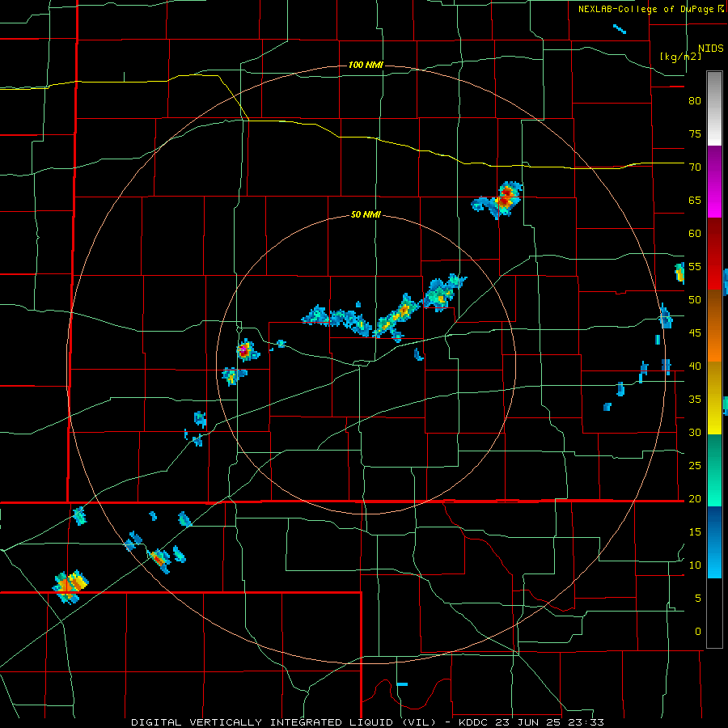
Task: Pick the blue band of the color scale
Action: pyautogui.click(x=714, y=542)
